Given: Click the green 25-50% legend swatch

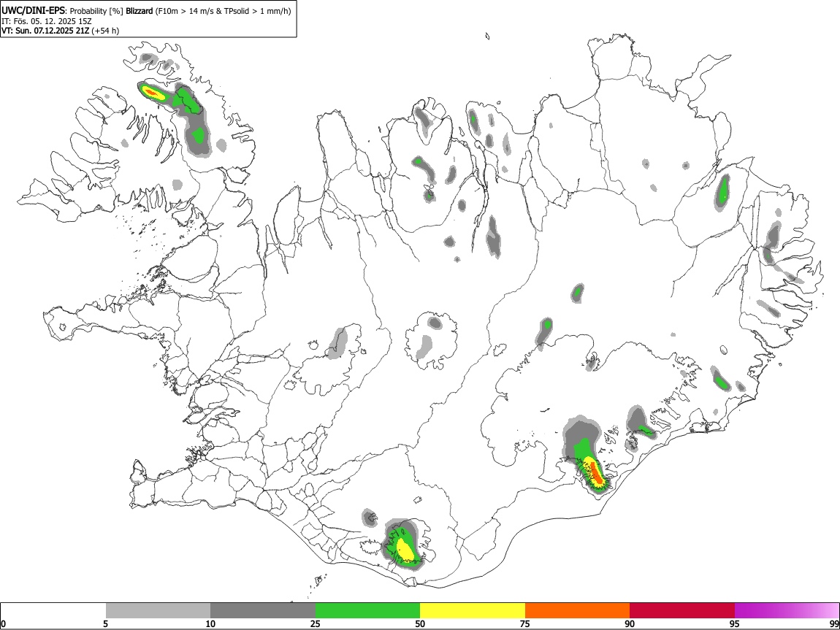Looking at the screenshot, I should [367, 611].
